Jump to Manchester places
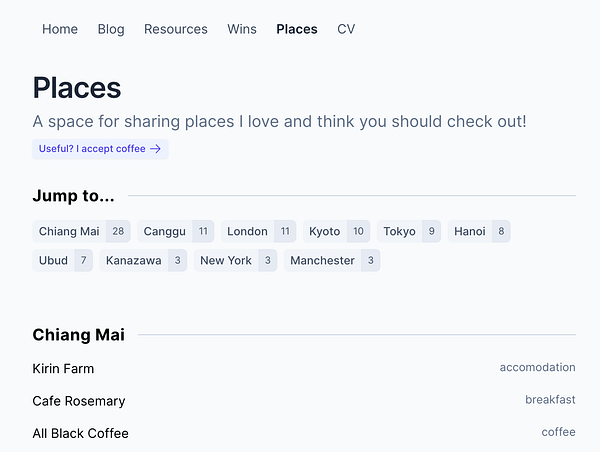Viewport: 600px width, 452px height. click(x=331, y=260)
